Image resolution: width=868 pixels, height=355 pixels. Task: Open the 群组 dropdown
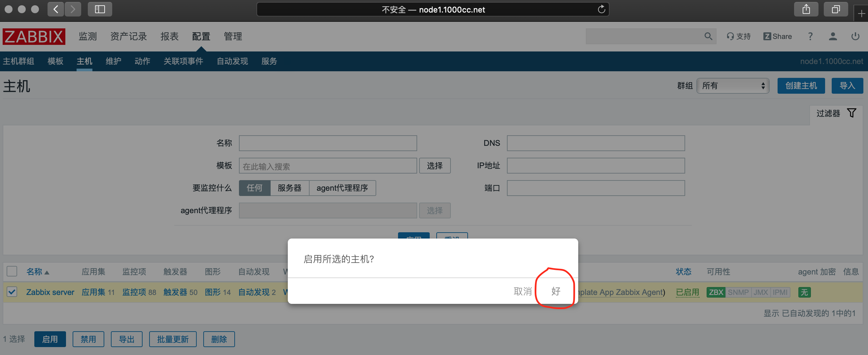733,86
